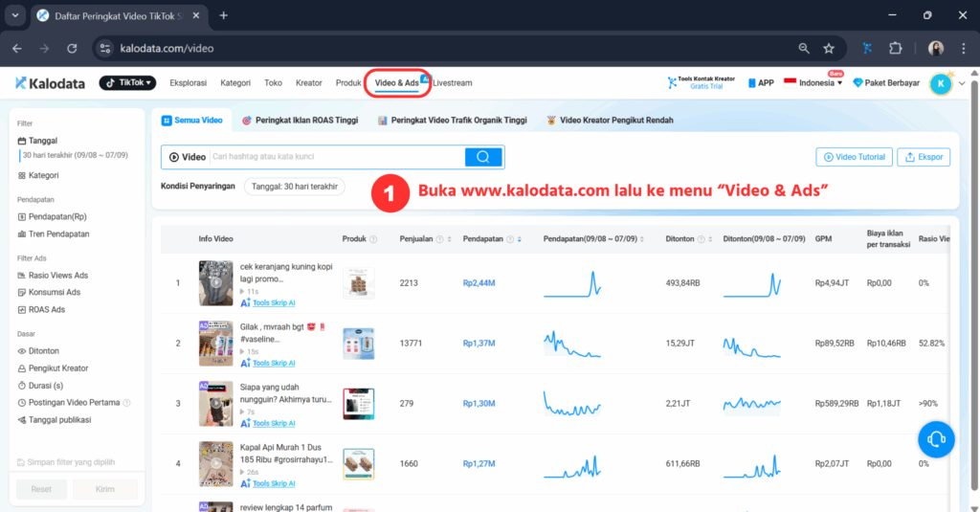Click the user profile avatar K
The image size is (980, 512).
tap(941, 83)
